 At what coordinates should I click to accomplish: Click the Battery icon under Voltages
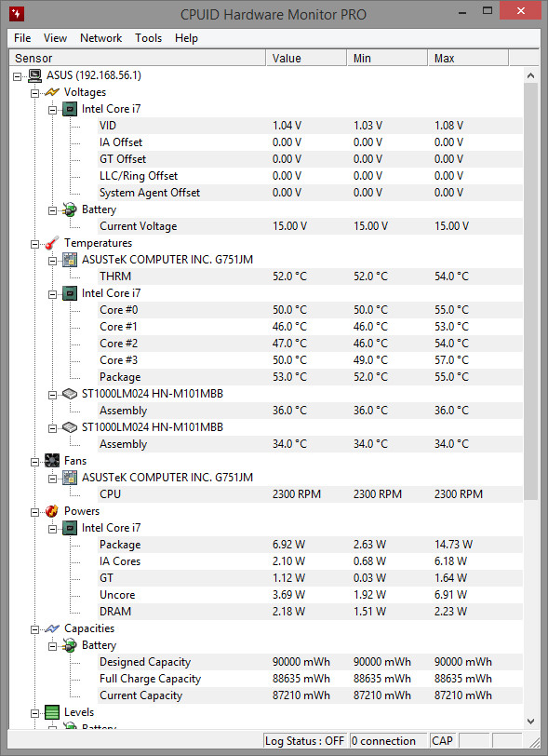(70, 209)
